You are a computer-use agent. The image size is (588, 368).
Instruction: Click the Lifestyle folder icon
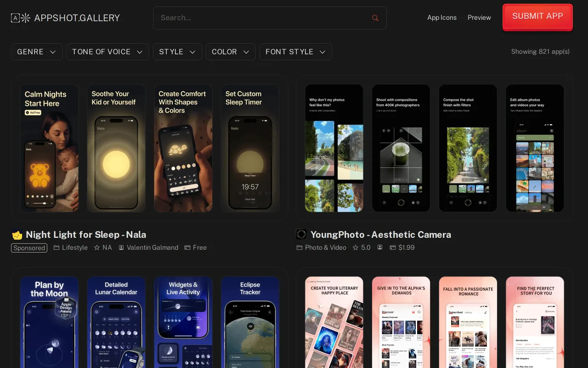click(57, 247)
